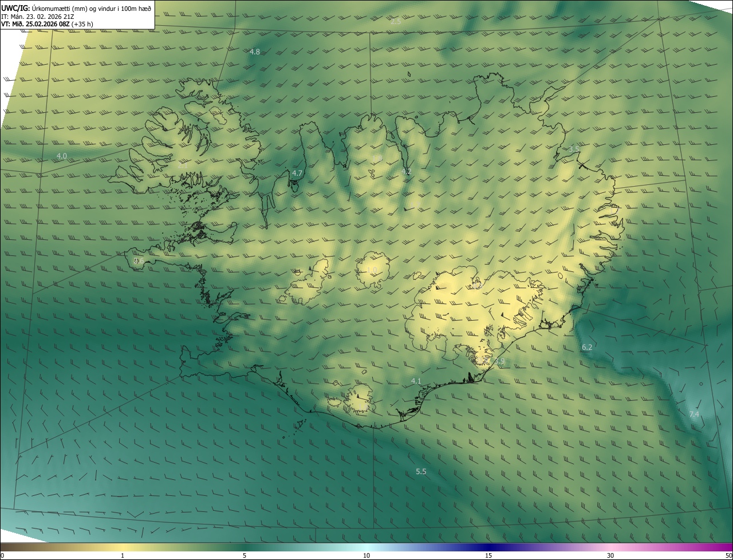Screen dimensions: 733x560
Task: Click the 3.9 value label near the southeast coast
Action: (499, 361)
